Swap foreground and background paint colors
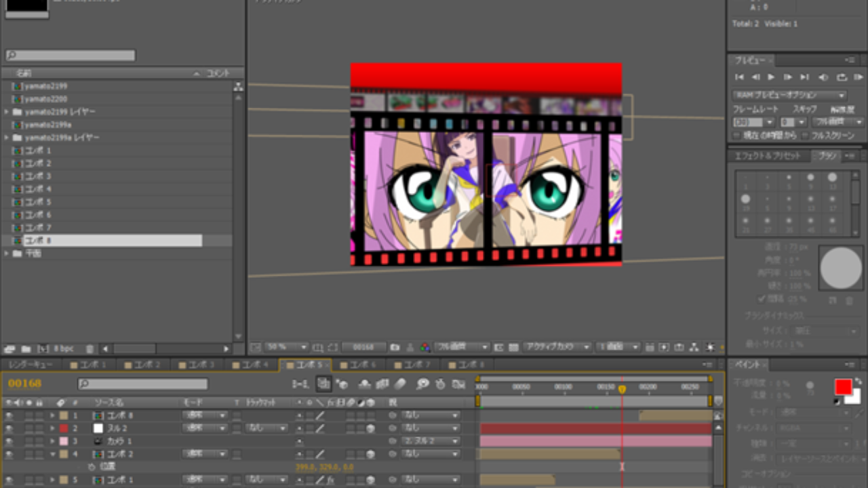Viewport: 868px width, 488px height. (858, 382)
